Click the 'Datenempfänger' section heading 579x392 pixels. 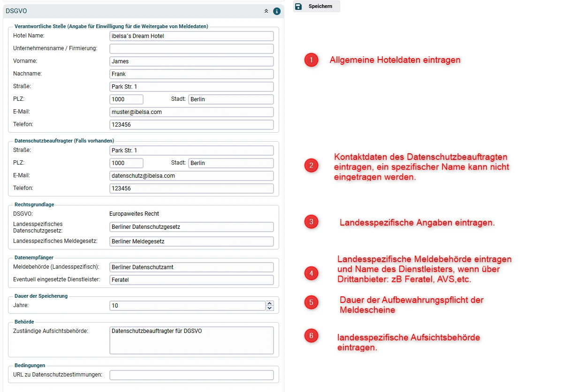point(34,257)
